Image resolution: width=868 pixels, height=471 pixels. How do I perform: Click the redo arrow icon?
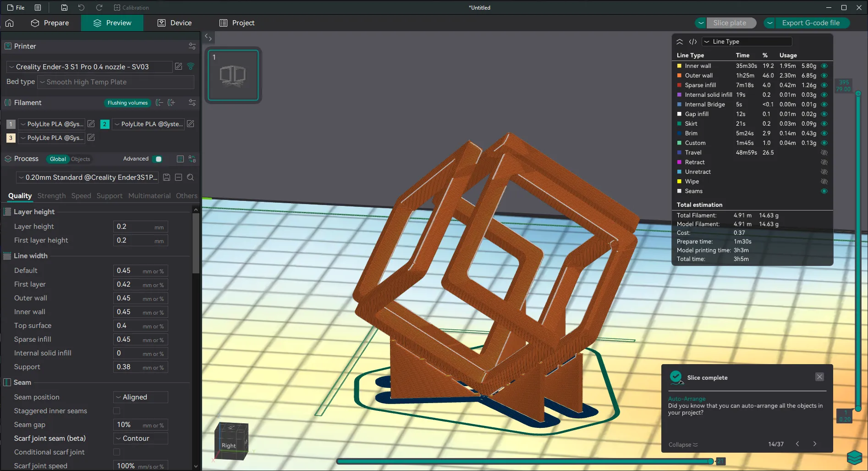click(x=99, y=7)
